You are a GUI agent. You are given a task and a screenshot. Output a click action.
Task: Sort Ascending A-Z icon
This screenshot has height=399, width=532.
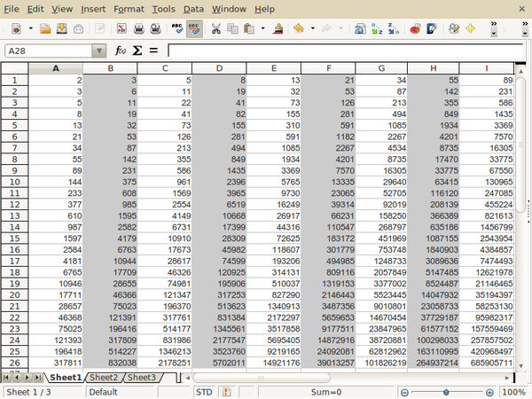click(377, 29)
